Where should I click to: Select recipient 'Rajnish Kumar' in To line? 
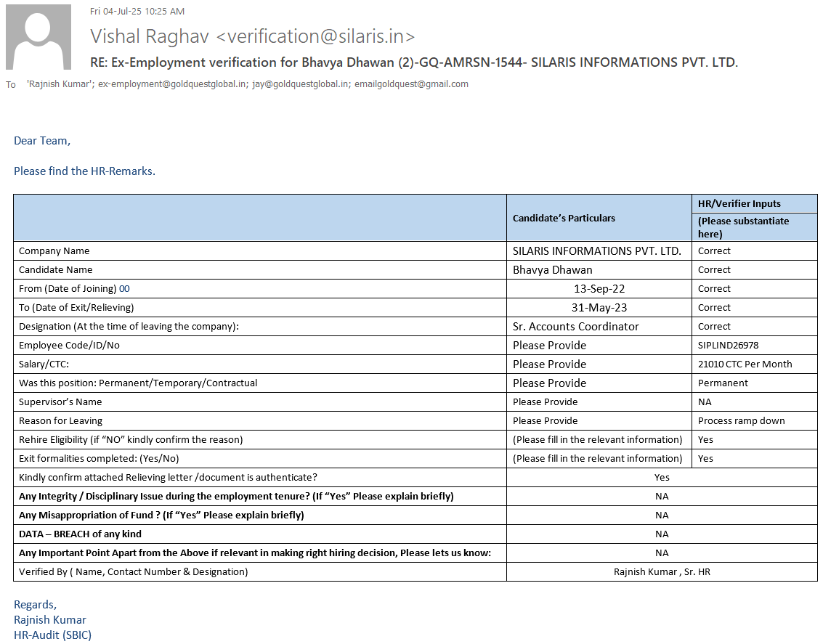[60, 84]
